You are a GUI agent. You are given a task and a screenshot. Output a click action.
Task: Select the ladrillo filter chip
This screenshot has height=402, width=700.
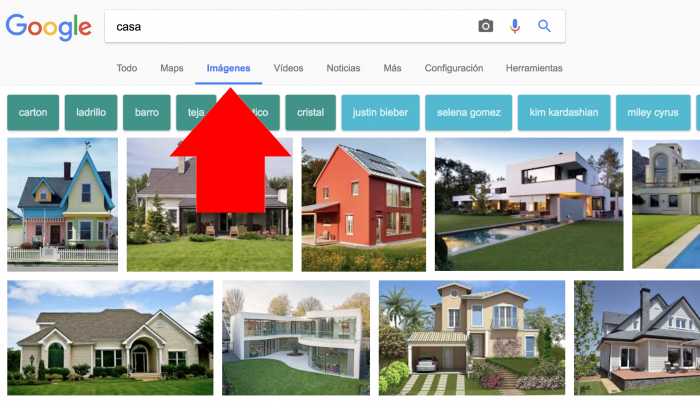[91, 113]
